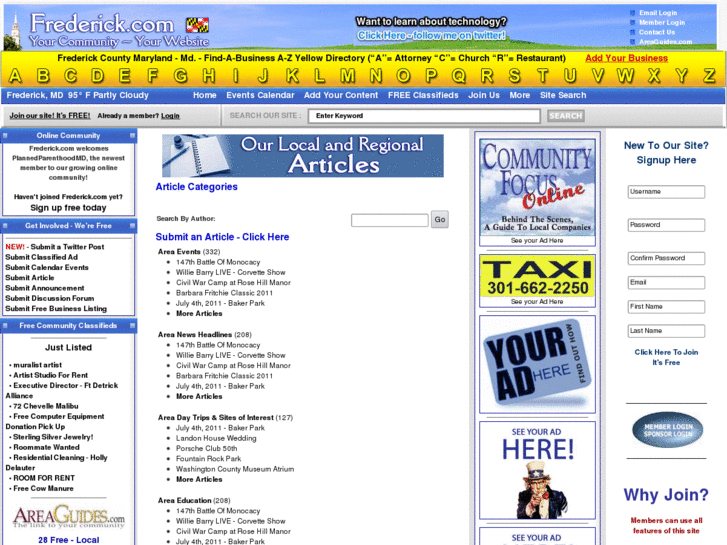Viewport: 727px width, 545px height.
Task: Open letter Z in business directory
Action: (709, 76)
